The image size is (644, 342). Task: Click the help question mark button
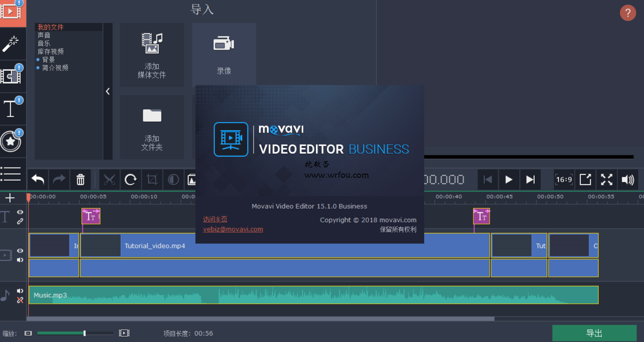click(628, 13)
